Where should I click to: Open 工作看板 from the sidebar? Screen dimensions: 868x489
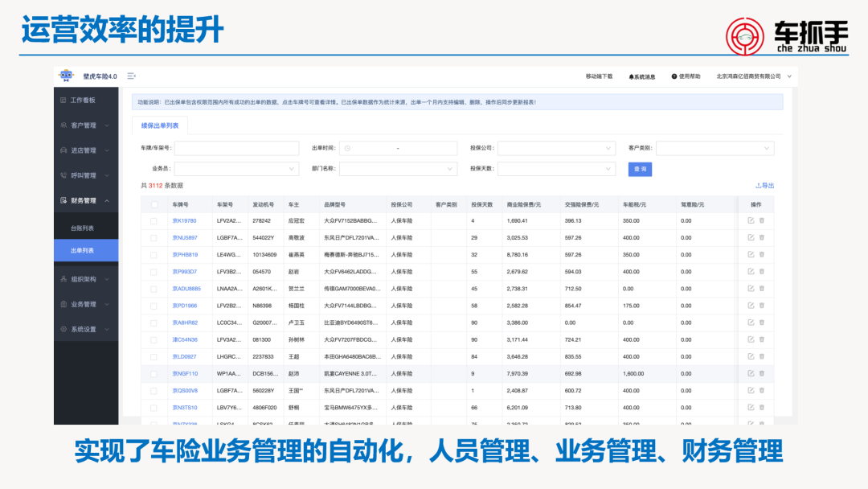point(86,101)
